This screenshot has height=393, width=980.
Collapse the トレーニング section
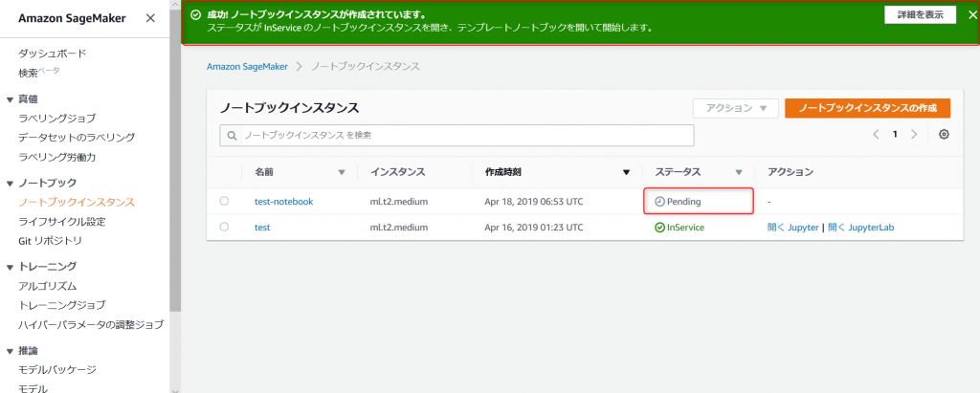pos(10,267)
